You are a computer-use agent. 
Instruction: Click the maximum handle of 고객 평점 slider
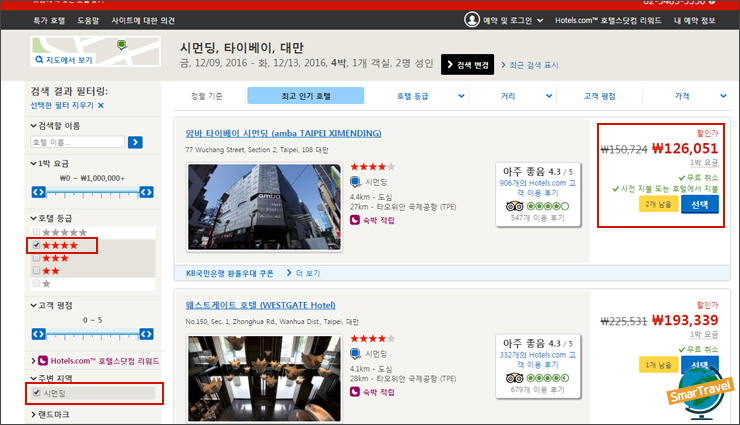146,334
